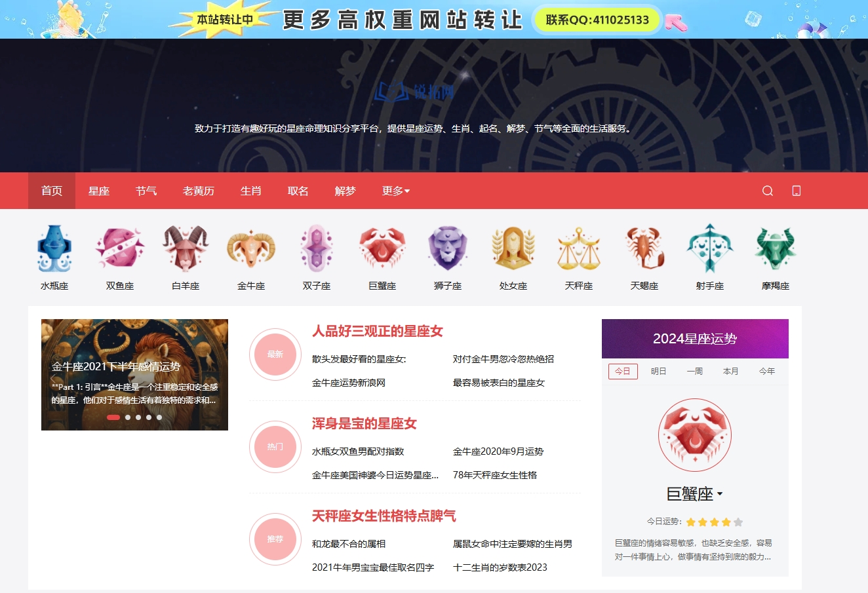
Task: Open headline 浑身是宝的星座女
Action: 365,424
